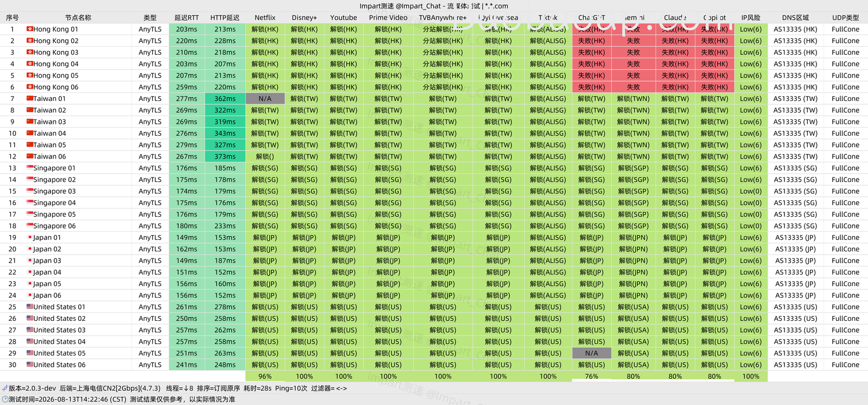Click the flag beside United States 02
The width and height of the screenshot is (868, 405).
coord(30,319)
